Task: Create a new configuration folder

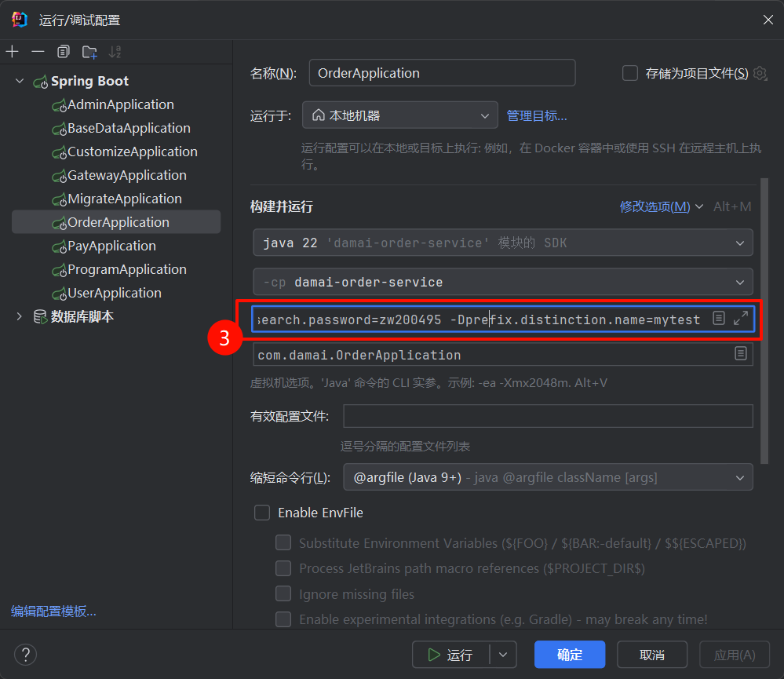Action: pyautogui.click(x=89, y=52)
